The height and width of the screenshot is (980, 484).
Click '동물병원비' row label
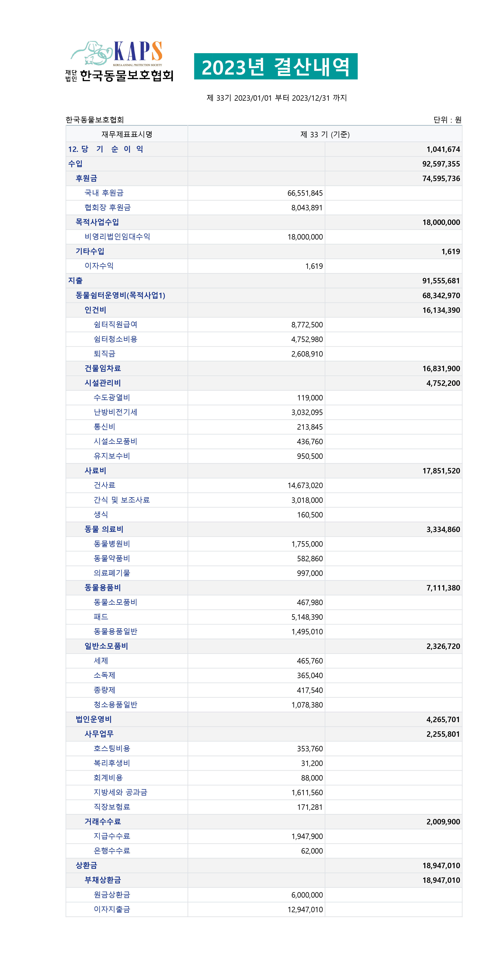pos(111,544)
